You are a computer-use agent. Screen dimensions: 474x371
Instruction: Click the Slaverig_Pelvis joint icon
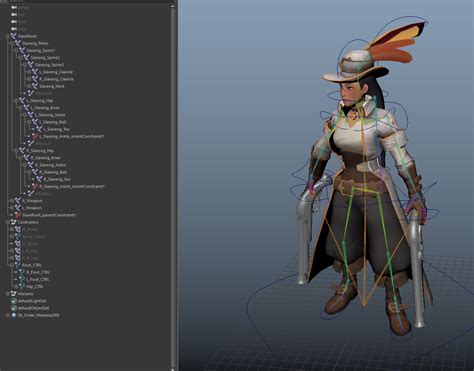18,43
